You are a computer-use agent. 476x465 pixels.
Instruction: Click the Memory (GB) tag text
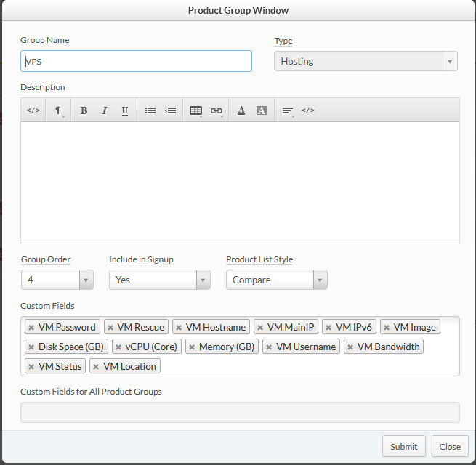[227, 347]
